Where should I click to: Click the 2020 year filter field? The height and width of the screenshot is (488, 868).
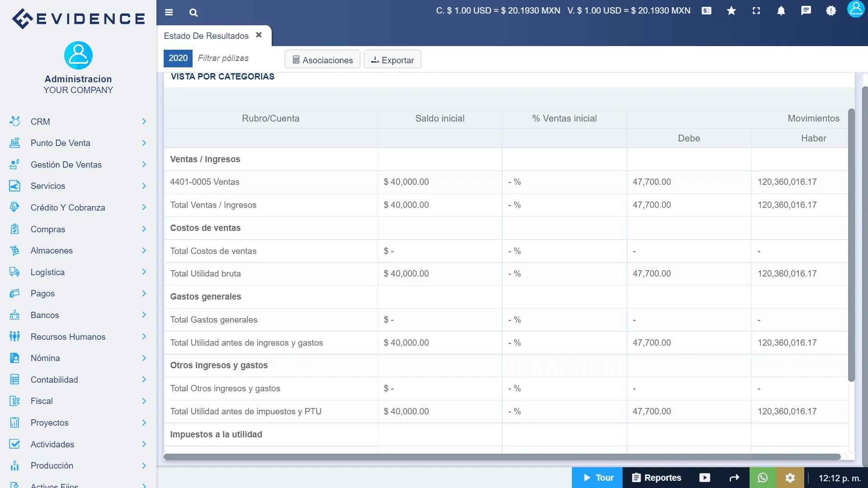pyautogui.click(x=178, y=58)
